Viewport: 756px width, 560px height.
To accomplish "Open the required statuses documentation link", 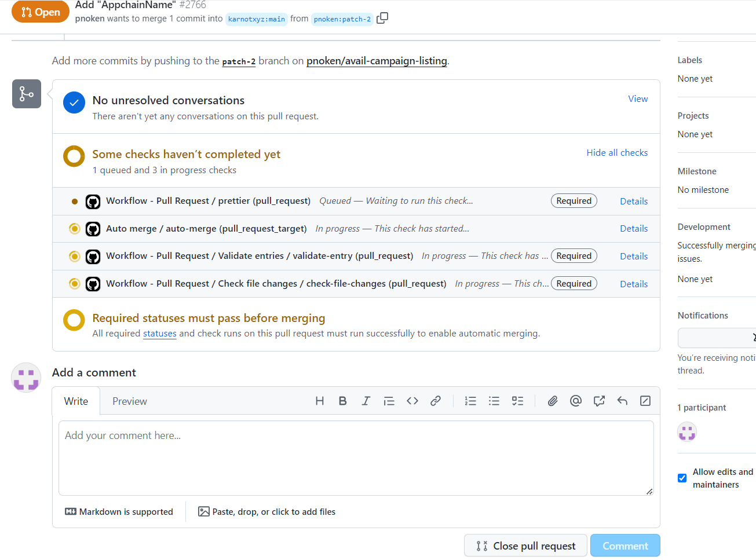I will 160,334.
